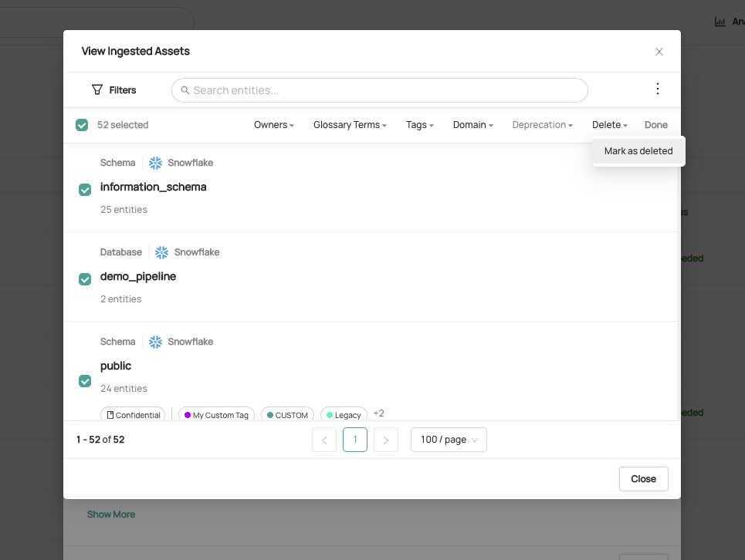This screenshot has width=745, height=560.
Task: Open the three-dot more options menu
Action: point(658,89)
